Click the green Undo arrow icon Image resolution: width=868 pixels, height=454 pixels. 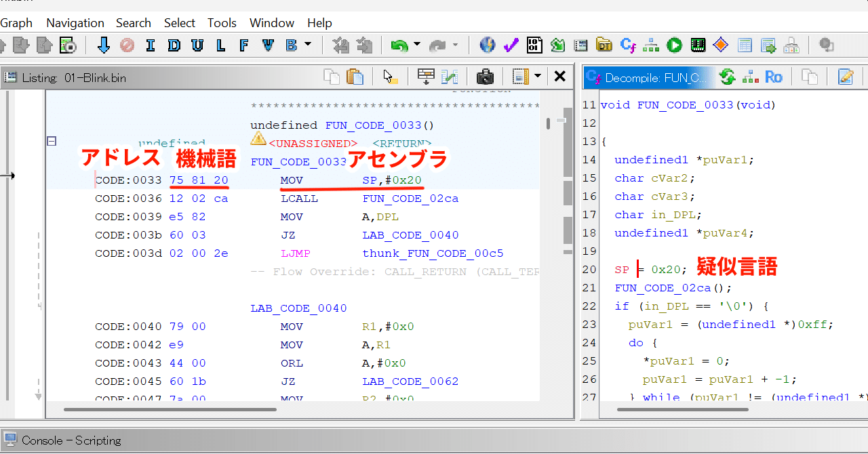(x=399, y=45)
